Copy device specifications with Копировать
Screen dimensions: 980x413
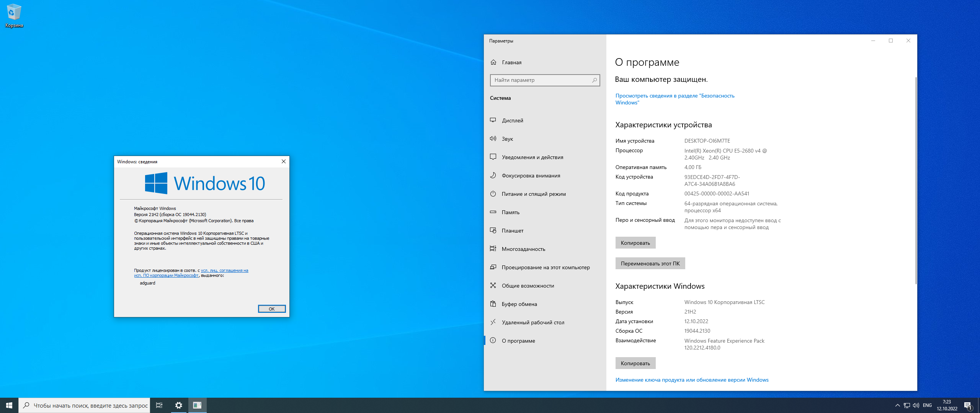click(635, 243)
